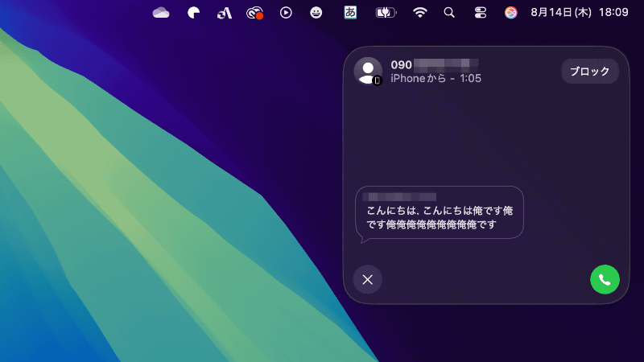Block the caller with ブロック button
The image size is (644, 362).
tap(590, 72)
